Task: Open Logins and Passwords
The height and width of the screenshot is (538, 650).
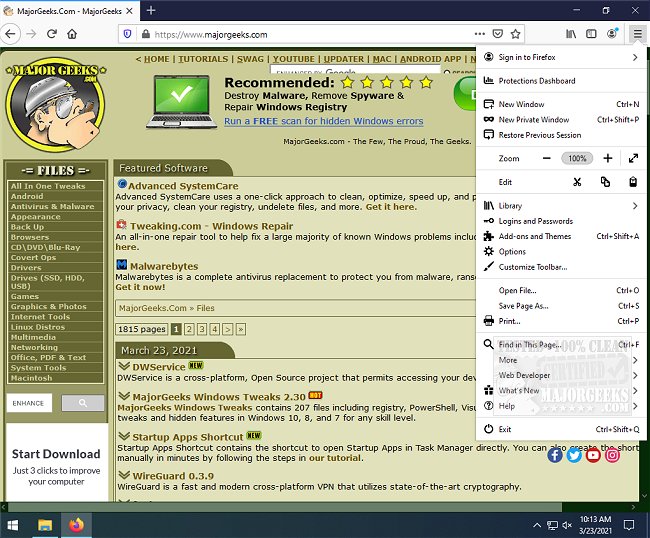Action: coord(561,221)
